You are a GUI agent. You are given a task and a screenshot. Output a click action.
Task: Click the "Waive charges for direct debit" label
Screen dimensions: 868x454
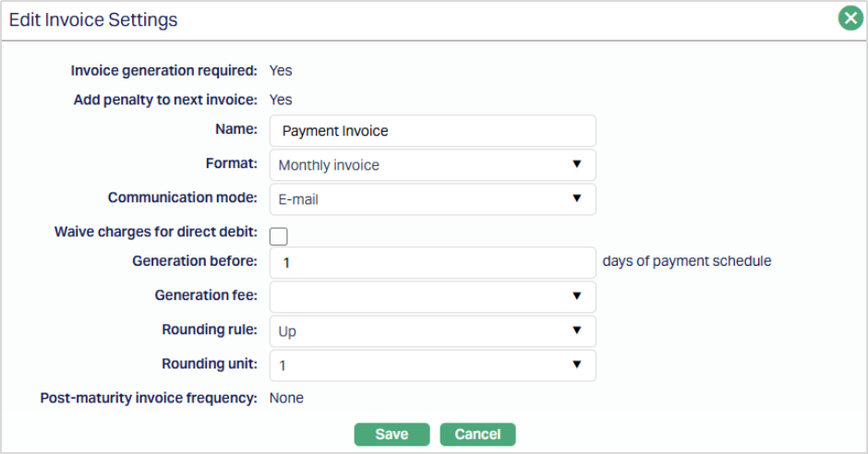tap(156, 232)
